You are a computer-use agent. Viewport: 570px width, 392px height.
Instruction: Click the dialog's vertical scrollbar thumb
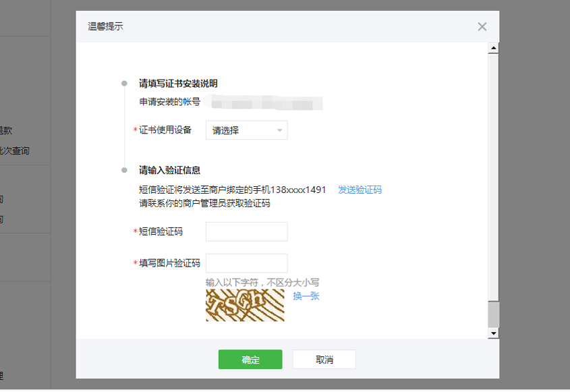(x=493, y=314)
